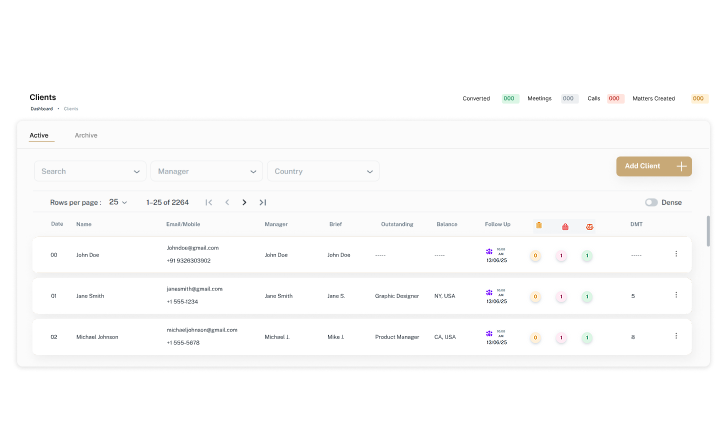Select the Active tab
This screenshot has width=727, height=448.
39,135
